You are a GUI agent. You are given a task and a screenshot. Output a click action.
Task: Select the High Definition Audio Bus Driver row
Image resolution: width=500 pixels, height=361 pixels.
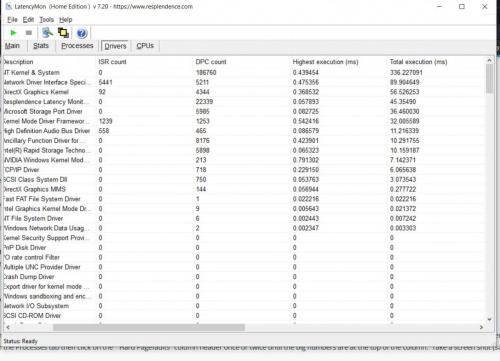[x=244, y=131]
